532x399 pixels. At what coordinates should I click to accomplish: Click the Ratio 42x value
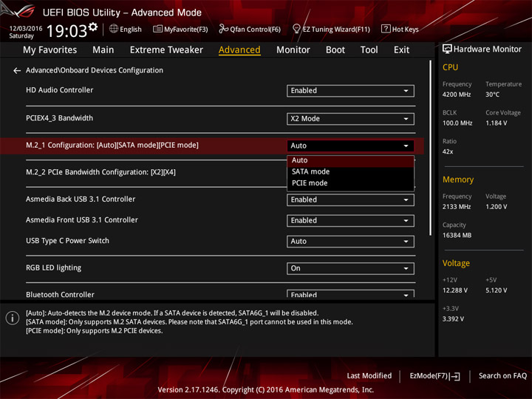coord(448,151)
